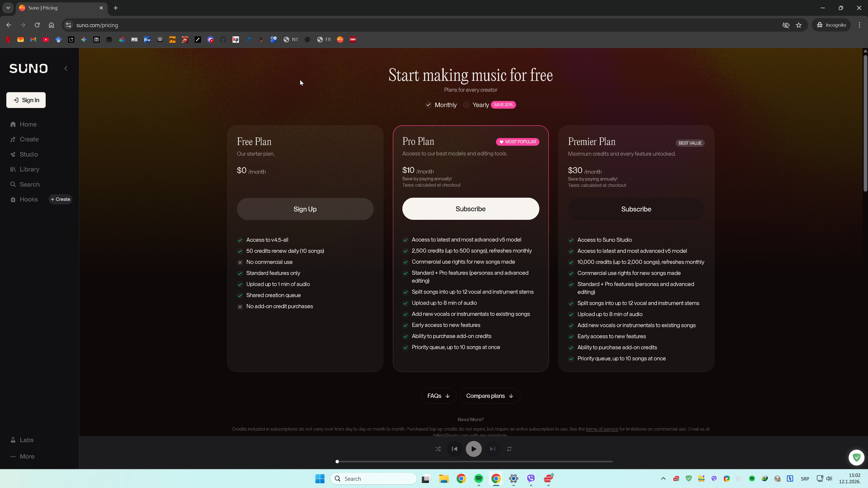Click the playback progress slider

click(x=474, y=461)
